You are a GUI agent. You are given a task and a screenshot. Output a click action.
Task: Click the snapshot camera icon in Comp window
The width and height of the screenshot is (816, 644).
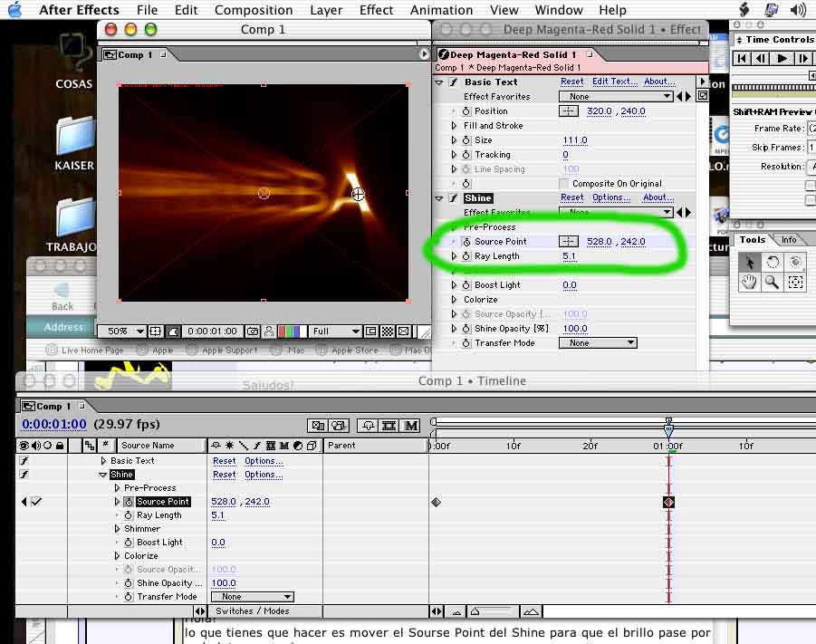(253, 332)
